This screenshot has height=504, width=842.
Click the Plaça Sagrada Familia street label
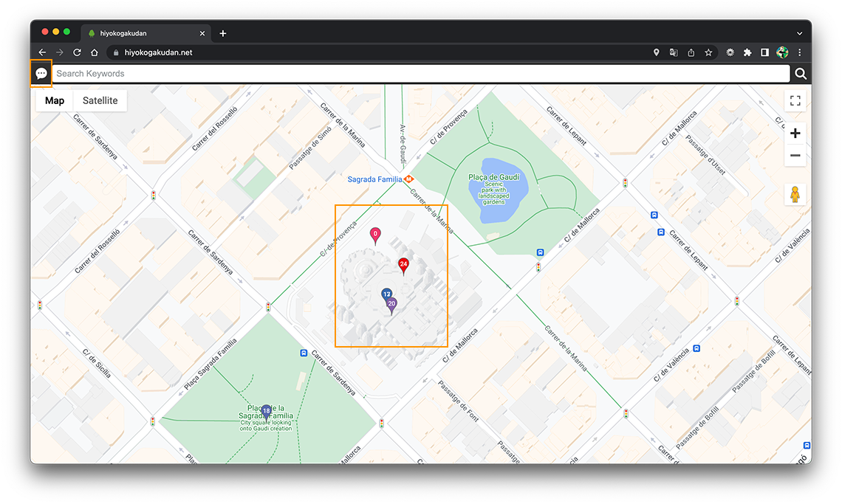(210, 364)
